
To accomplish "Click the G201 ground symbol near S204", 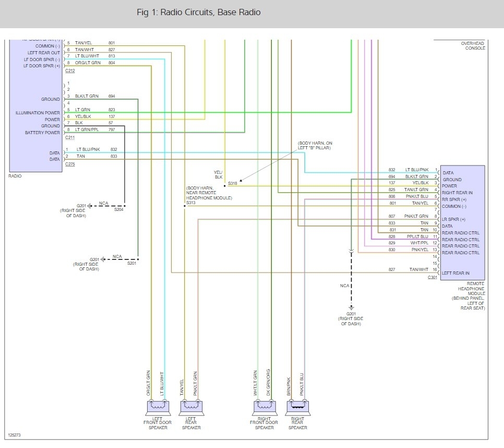I will click(90, 206).
